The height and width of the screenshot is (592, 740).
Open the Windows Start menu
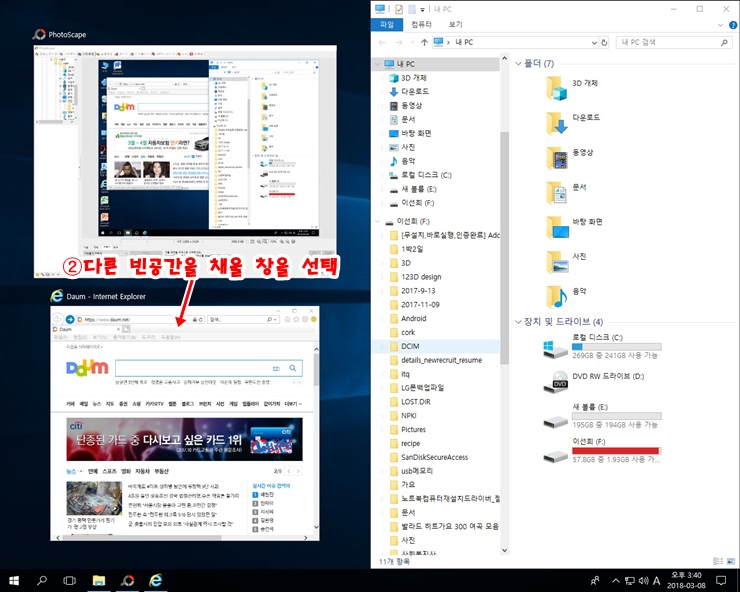(x=14, y=580)
